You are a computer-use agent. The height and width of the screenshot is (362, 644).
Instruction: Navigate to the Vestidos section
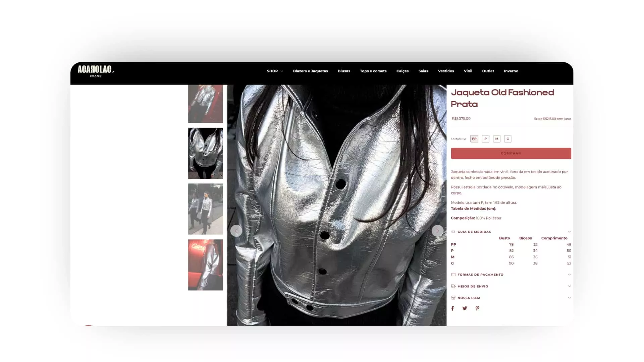pos(446,71)
